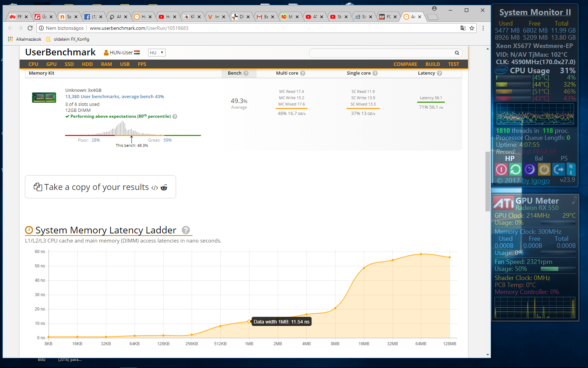Open the USB menu item
588x368 pixels.
[x=125, y=64]
